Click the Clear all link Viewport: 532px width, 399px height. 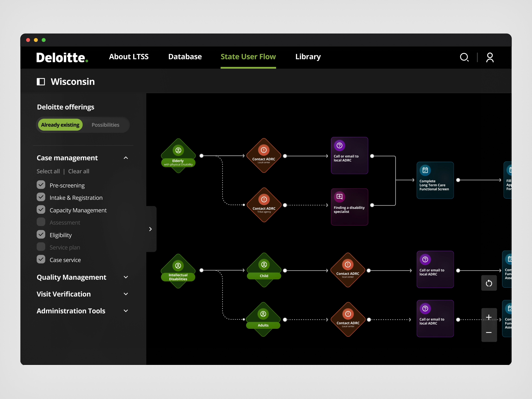pos(79,171)
